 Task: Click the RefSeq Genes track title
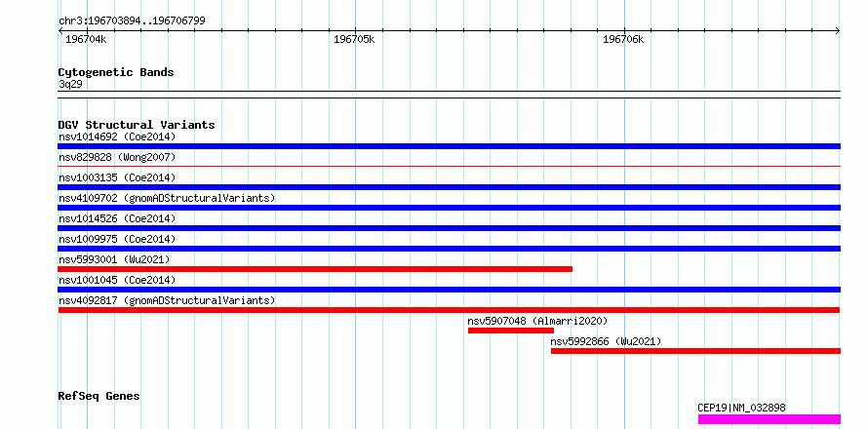(x=99, y=397)
